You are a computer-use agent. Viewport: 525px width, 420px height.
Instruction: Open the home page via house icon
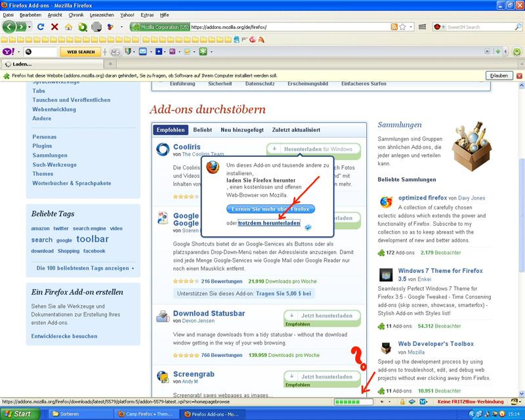pos(69,27)
